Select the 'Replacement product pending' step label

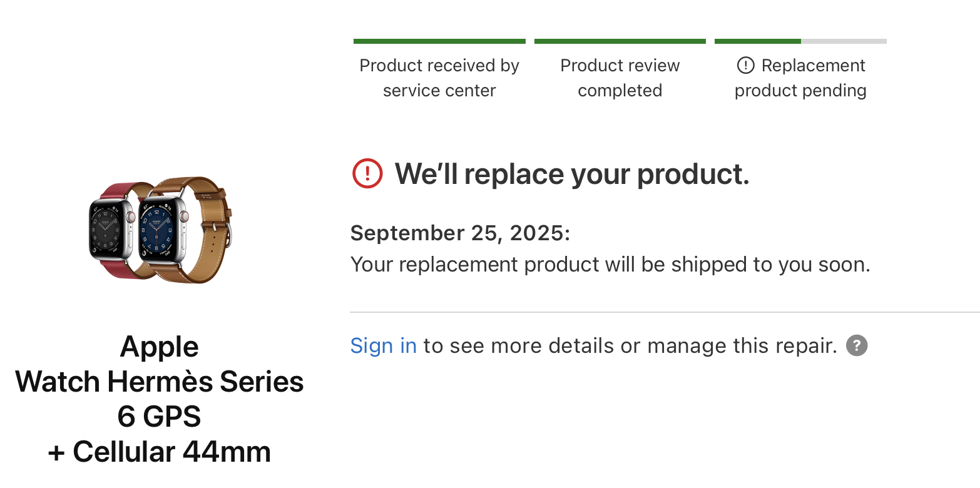tap(801, 78)
